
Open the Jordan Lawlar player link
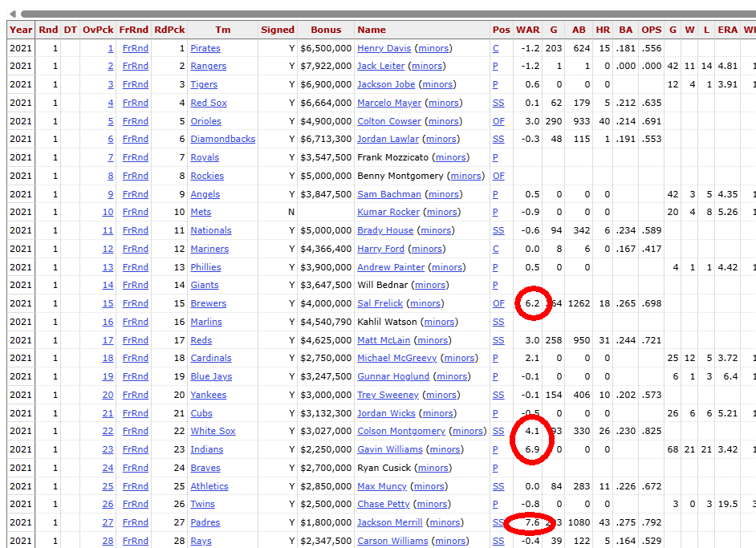(388, 139)
